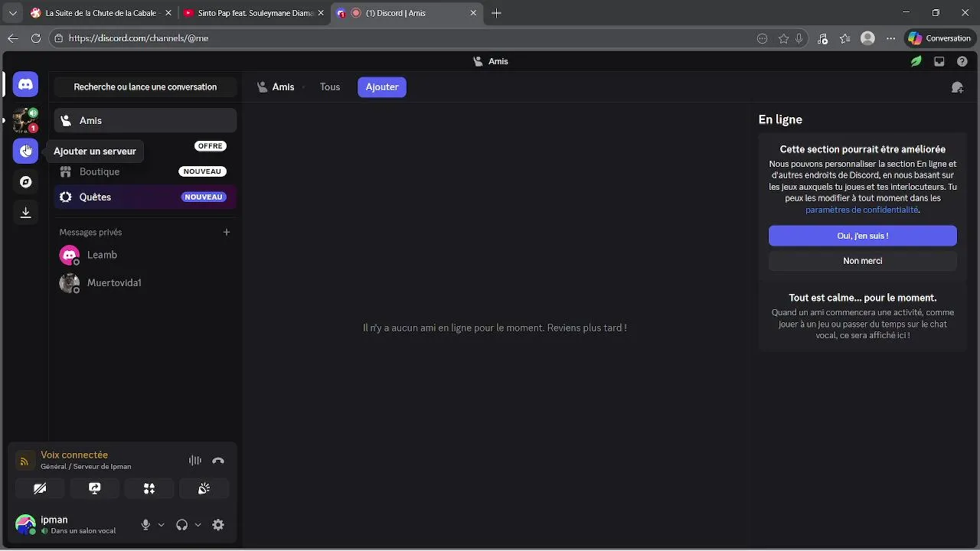Viewport: 980px width, 551px height.
Task: Reload the page with refresh icon
Action: tap(36, 38)
